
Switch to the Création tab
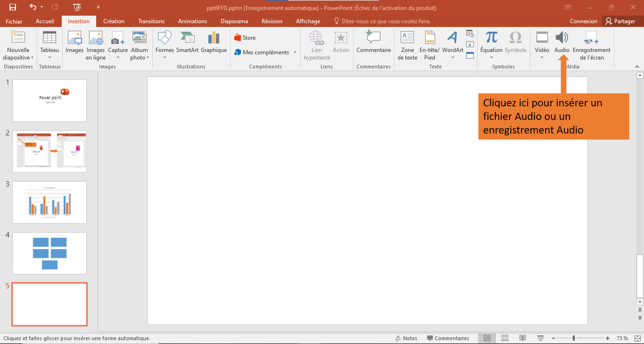coord(114,21)
